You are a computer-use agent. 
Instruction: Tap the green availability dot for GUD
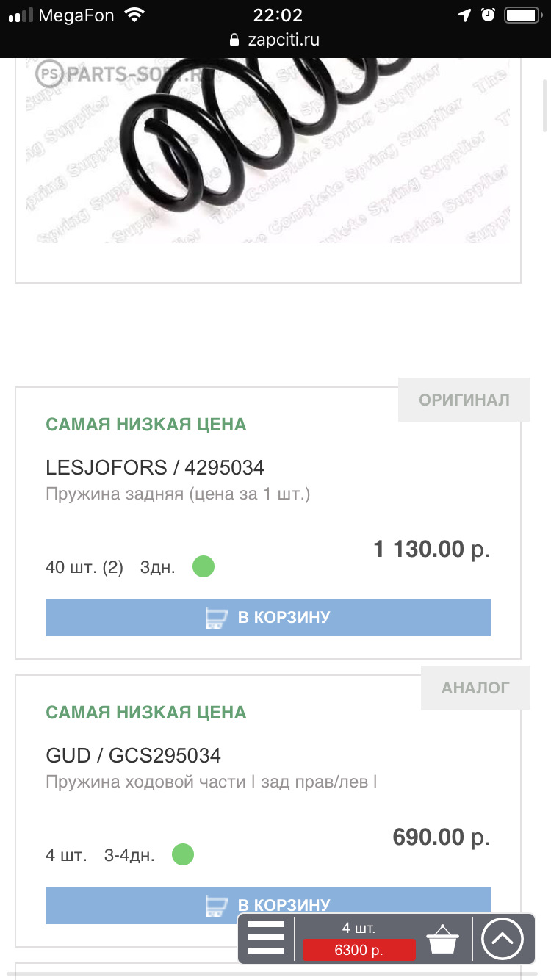click(183, 855)
